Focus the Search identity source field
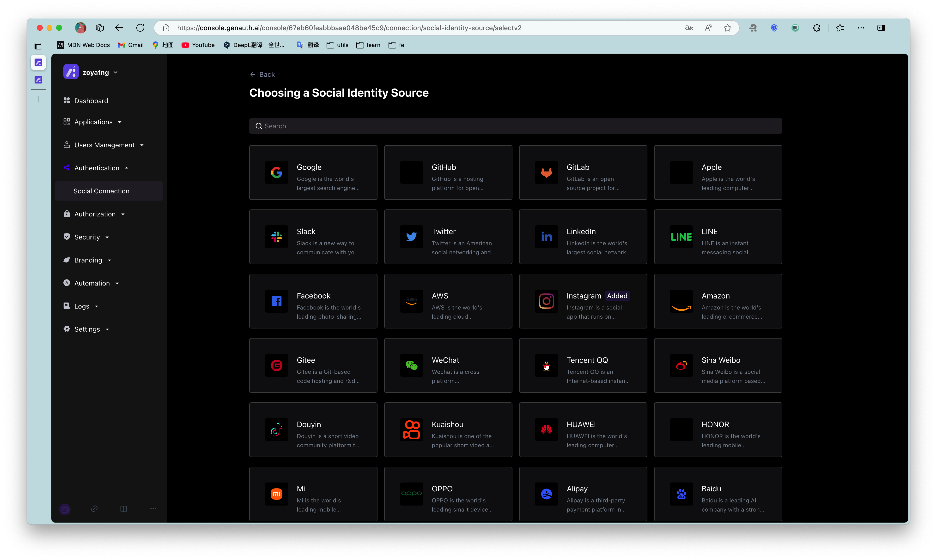This screenshot has height=560, width=937. click(x=516, y=126)
